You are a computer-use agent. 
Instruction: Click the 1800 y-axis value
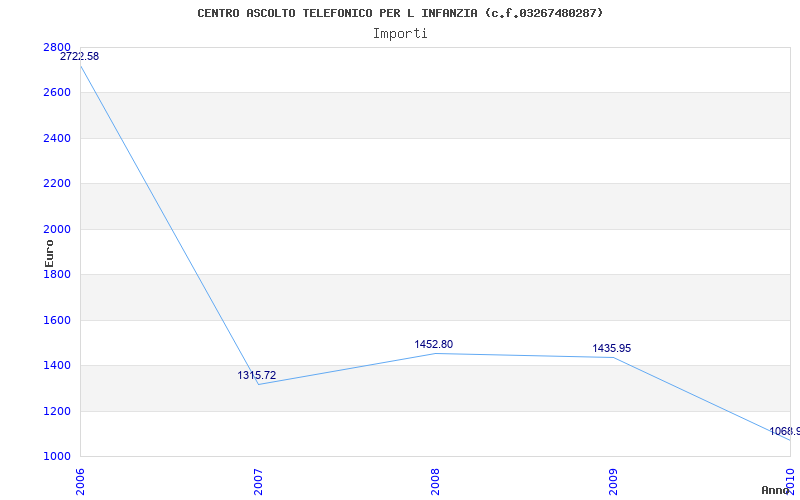click(x=56, y=274)
